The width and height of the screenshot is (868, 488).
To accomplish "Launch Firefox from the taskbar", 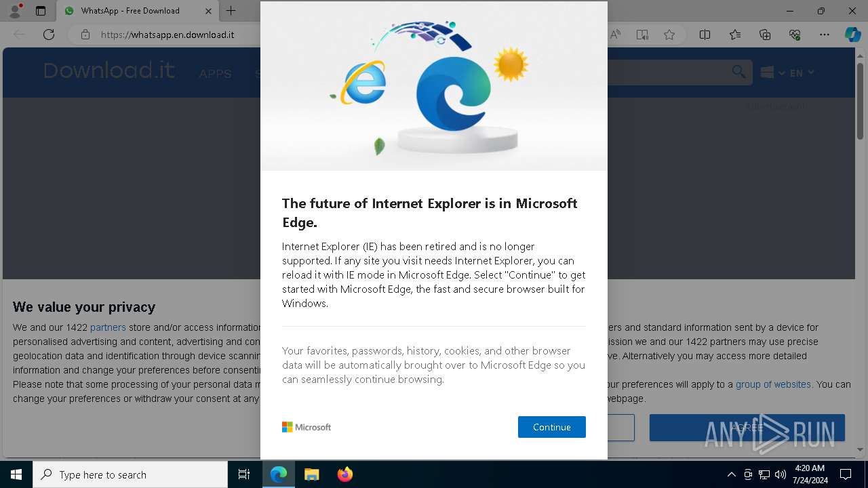I will (x=345, y=474).
